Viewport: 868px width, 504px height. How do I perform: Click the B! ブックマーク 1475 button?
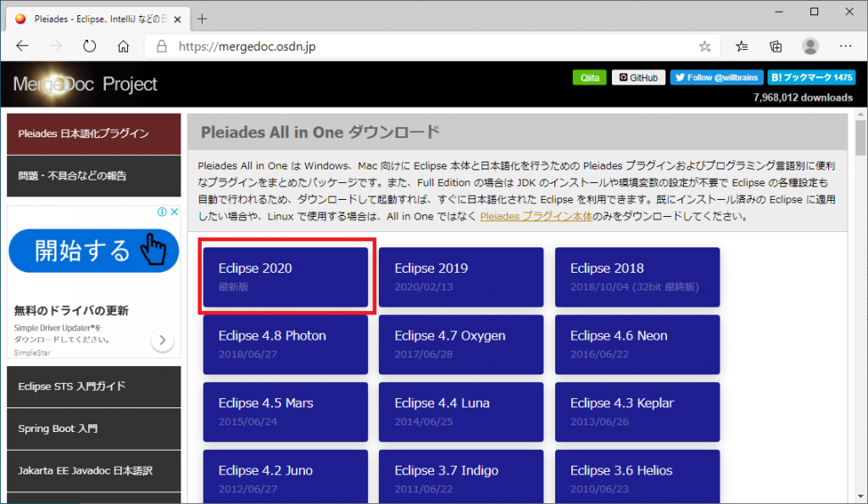[x=811, y=77]
